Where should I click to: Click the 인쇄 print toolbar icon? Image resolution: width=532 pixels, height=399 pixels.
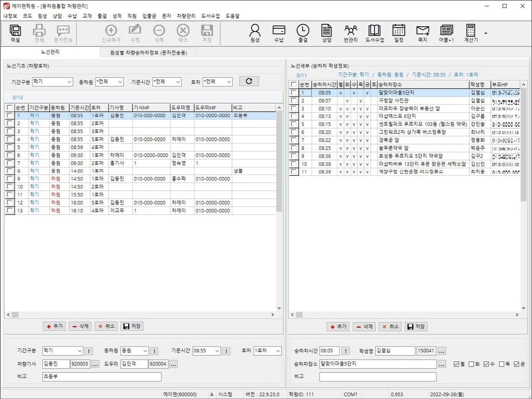39,33
